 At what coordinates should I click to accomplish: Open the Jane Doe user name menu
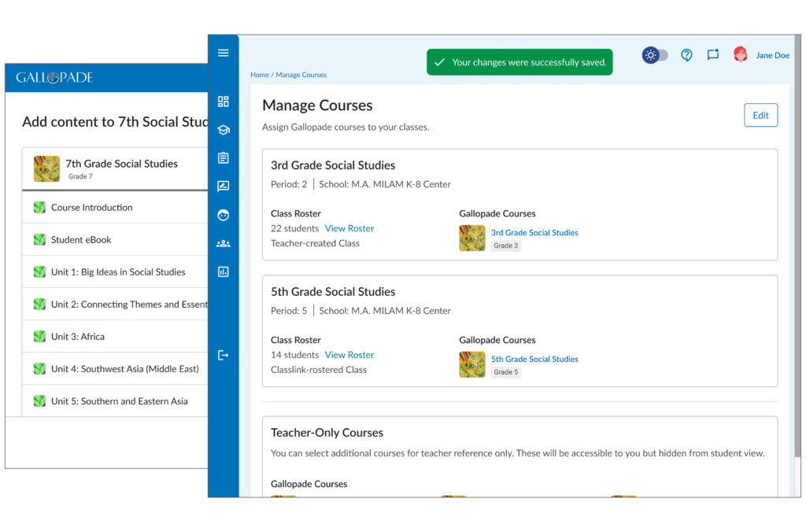click(772, 55)
